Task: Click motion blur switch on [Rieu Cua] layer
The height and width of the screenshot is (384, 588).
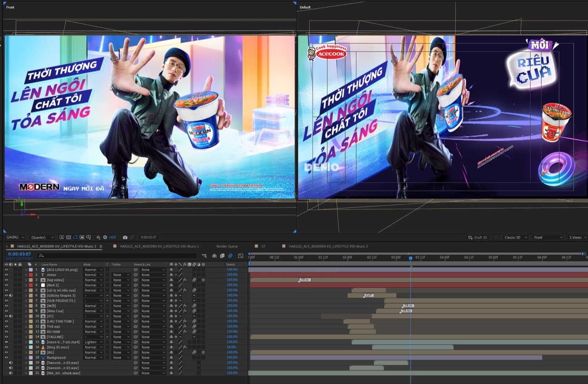Action: coord(194,311)
